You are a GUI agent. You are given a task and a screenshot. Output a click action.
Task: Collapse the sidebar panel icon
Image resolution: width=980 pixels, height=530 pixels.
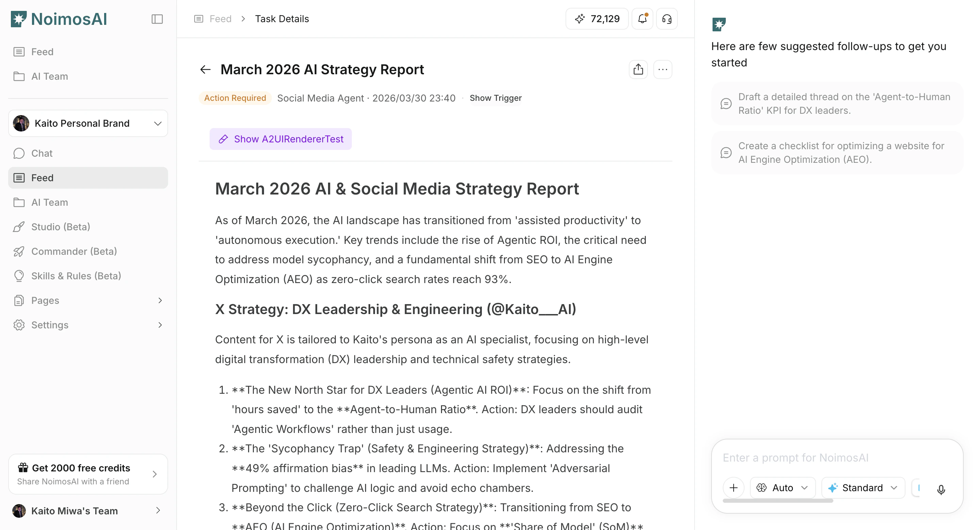coord(157,19)
